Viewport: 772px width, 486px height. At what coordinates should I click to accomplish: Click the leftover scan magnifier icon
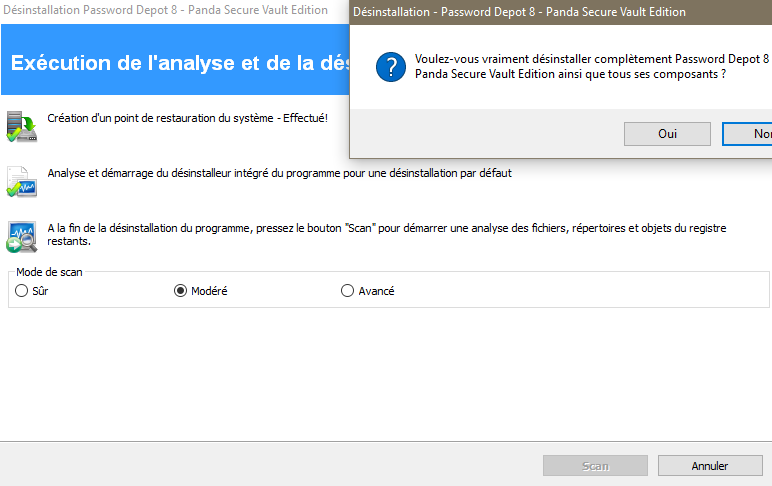[22, 237]
